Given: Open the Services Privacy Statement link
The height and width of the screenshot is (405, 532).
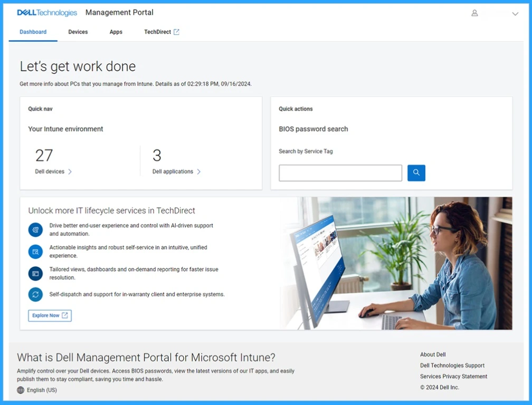Looking at the screenshot, I should [x=454, y=376].
